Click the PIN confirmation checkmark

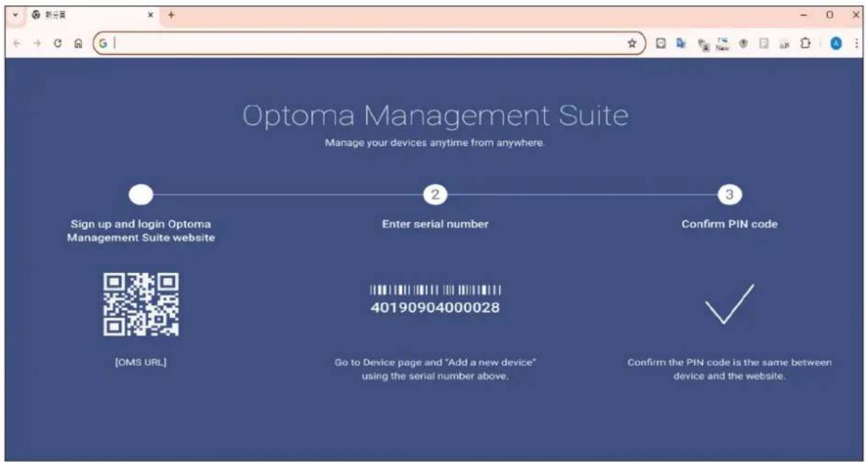(730, 304)
